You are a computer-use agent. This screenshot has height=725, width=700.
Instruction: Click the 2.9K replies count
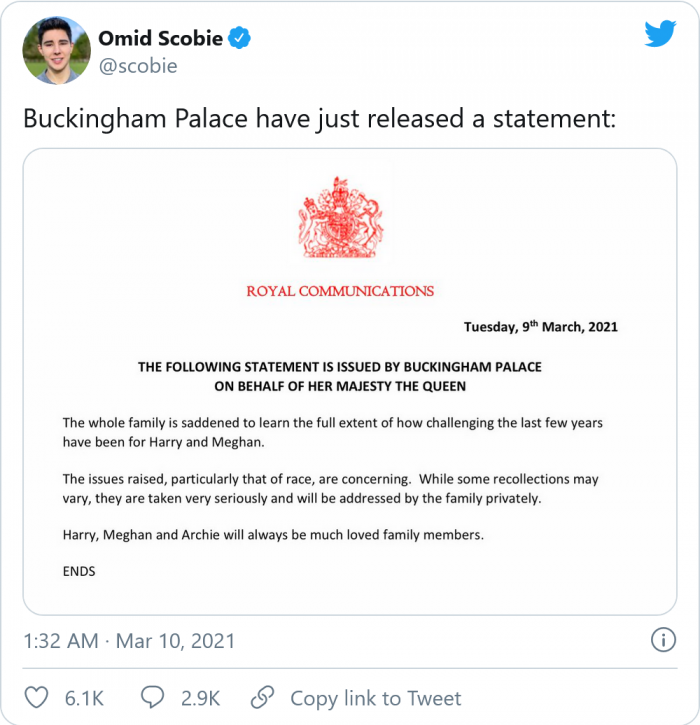200,698
